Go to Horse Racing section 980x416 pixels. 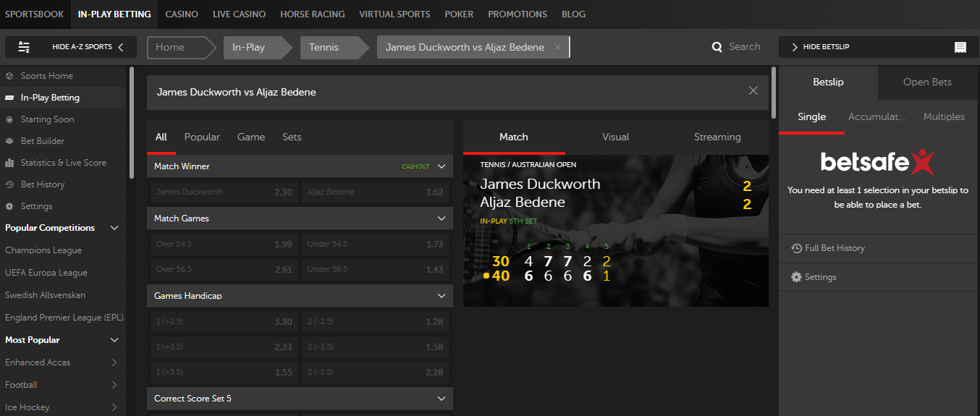coord(313,14)
